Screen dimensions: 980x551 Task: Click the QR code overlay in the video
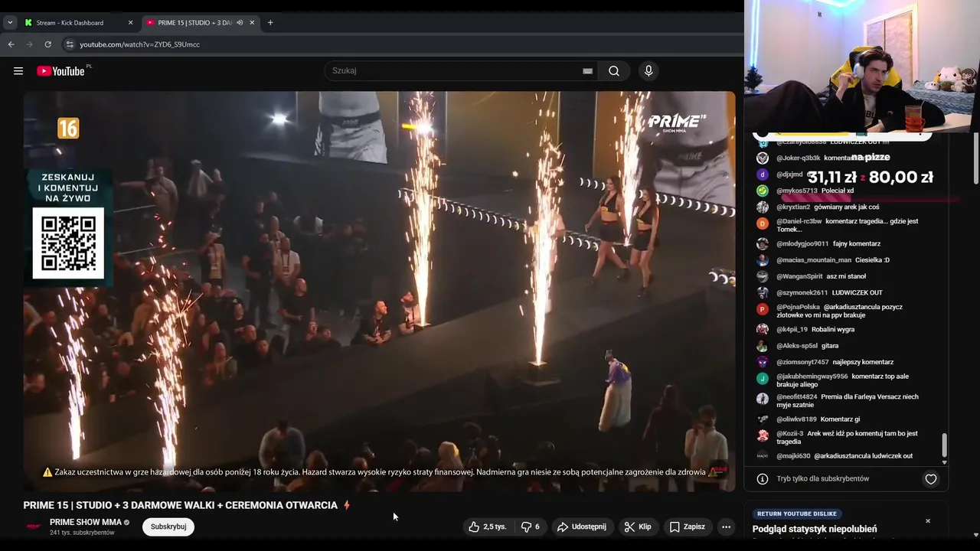[x=68, y=243]
